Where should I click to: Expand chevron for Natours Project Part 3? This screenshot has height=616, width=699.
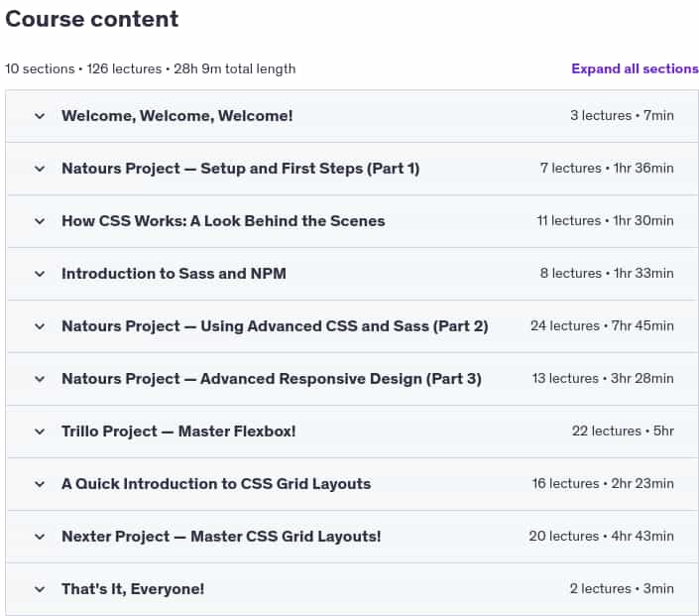tap(40, 379)
